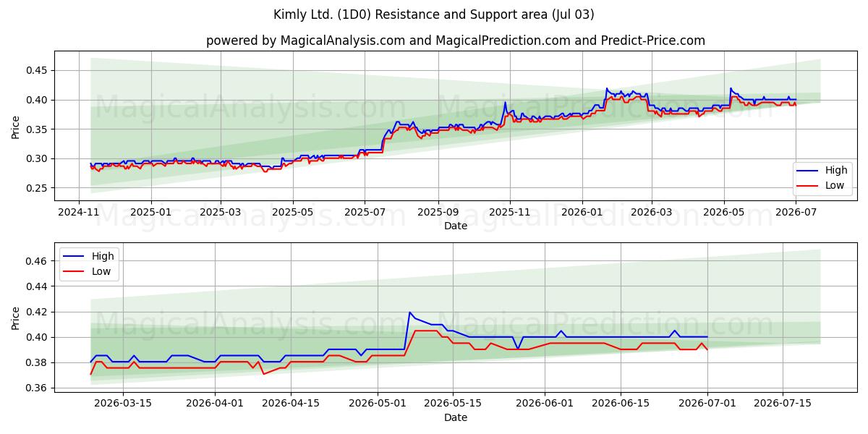Click 'Low' label in bottom chart legend
Image resolution: width=868 pixels, height=434 pixels.
[x=101, y=271]
